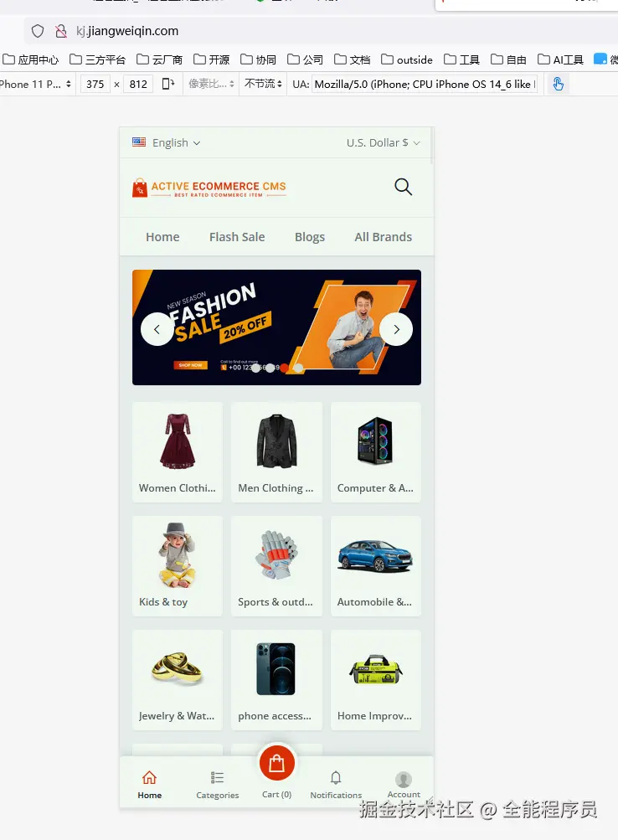Open the search magnifier icon
Screen dimensions: 618x840
pyautogui.click(x=404, y=187)
